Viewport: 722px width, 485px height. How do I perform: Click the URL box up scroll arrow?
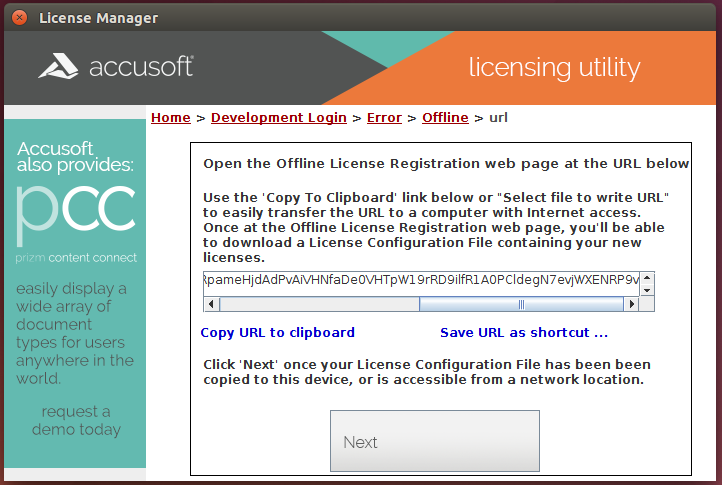click(647, 279)
